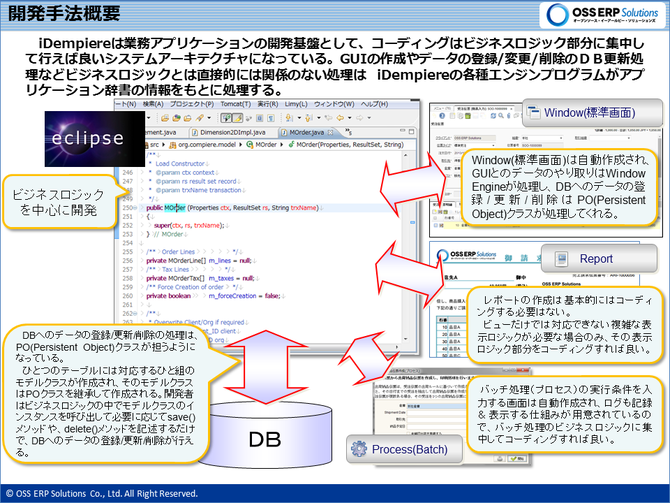The width and height of the screenshot is (670, 503).
Task: Click the Shipment Date field in Process dialog
Action: (x=437, y=413)
